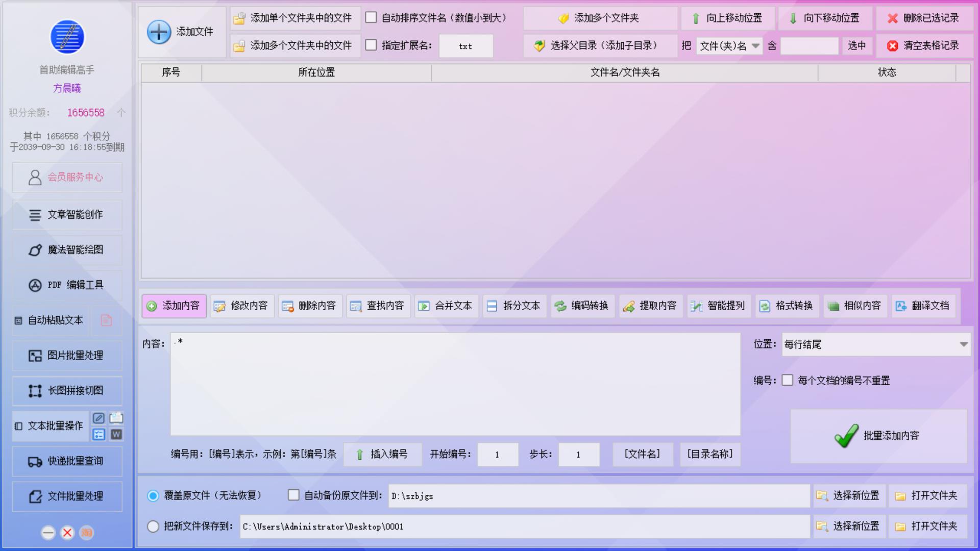
Task: Click 文件名/文件夹名 column header
Action: (625, 72)
